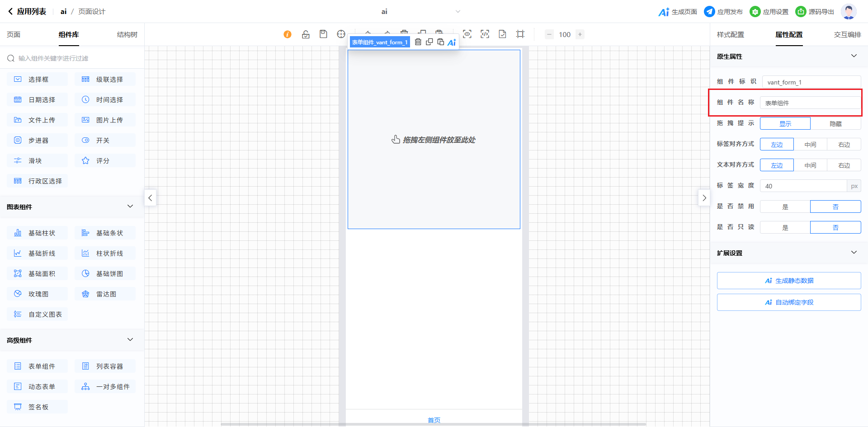Click the save (floppy disk) toolbar icon

click(x=323, y=34)
